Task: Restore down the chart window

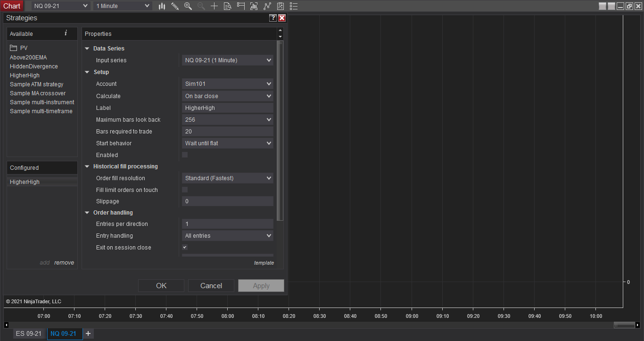Action: [x=629, y=6]
